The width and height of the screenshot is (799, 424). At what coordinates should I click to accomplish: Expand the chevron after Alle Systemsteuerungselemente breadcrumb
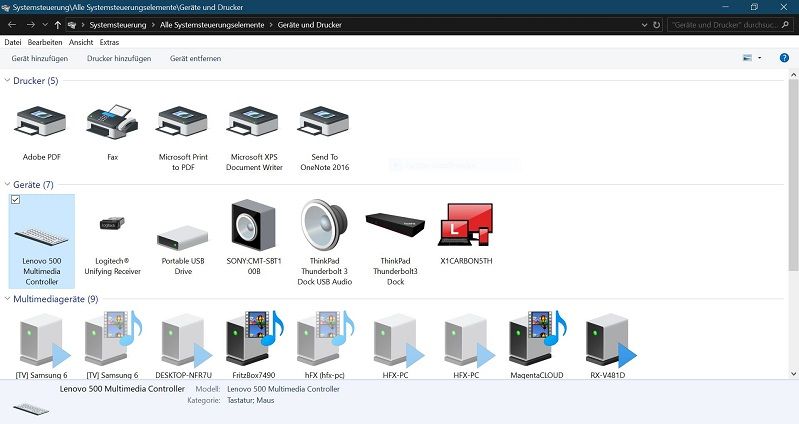[271, 24]
